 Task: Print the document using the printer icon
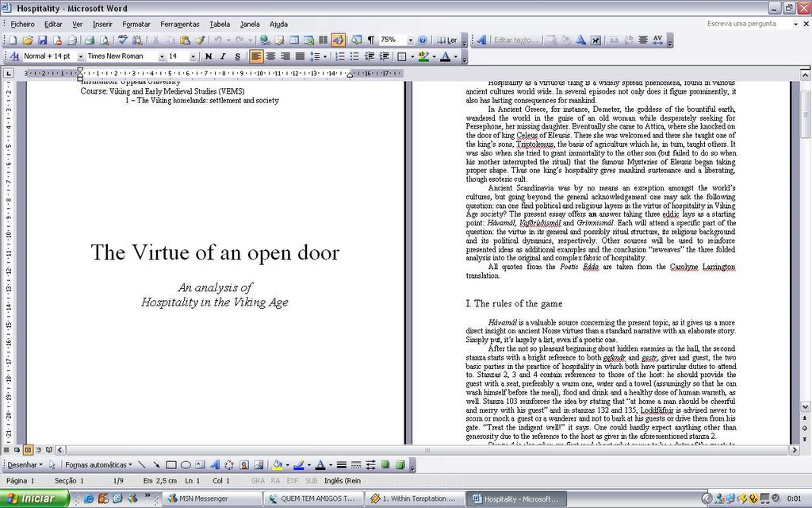coord(89,40)
